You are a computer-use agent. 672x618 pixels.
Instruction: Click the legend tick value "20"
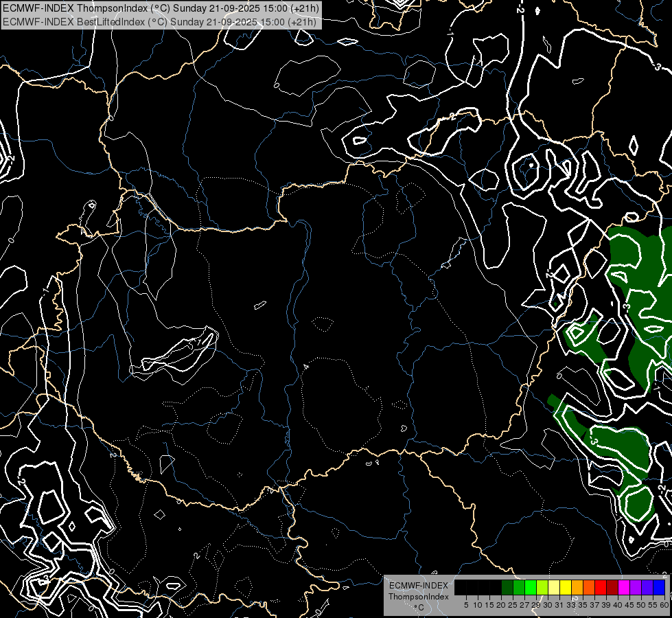pyautogui.click(x=501, y=605)
